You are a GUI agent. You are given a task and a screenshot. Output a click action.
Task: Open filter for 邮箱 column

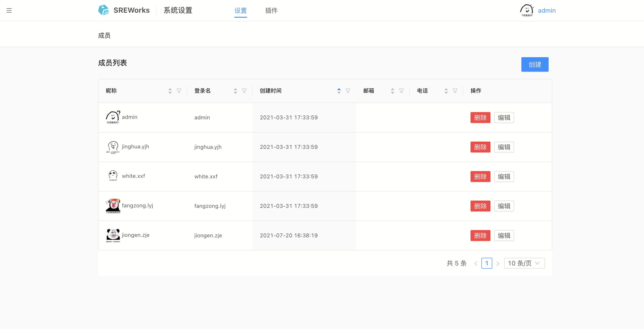[401, 91]
